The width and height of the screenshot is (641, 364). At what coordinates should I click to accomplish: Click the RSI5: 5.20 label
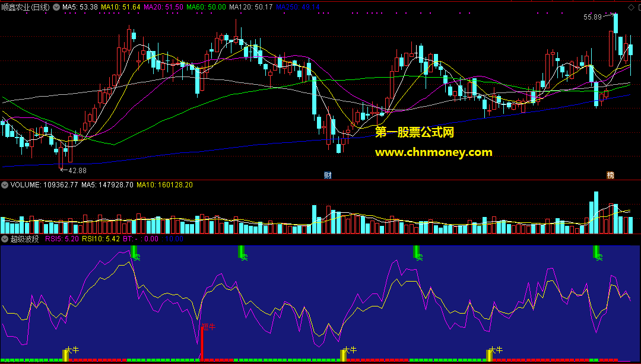(x=62, y=239)
